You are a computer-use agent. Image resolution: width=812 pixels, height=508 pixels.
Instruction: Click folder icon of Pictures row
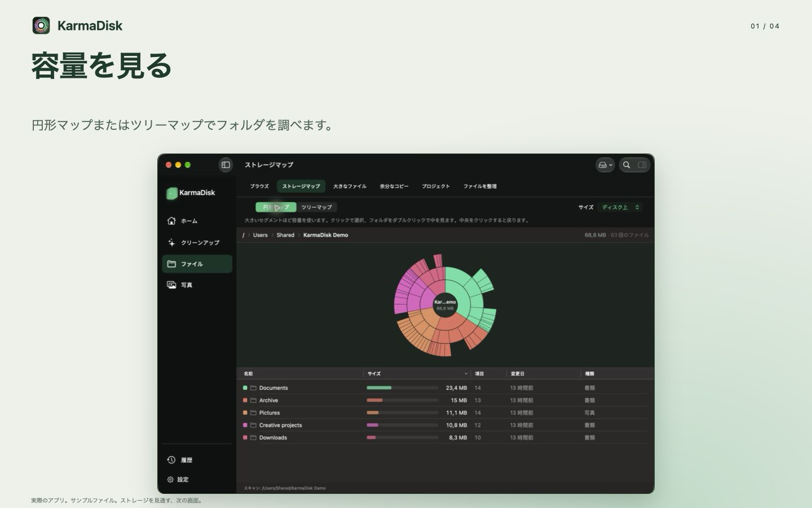tap(253, 413)
